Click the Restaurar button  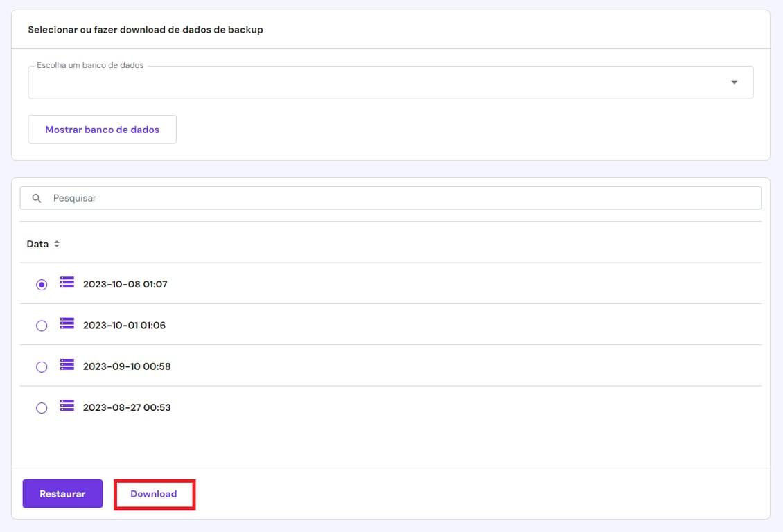click(x=62, y=493)
